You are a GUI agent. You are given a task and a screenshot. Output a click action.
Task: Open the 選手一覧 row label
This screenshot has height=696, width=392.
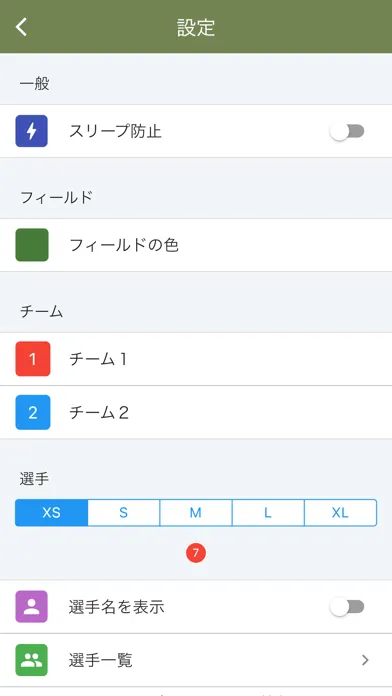pyautogui.click(x=100, y=660)
